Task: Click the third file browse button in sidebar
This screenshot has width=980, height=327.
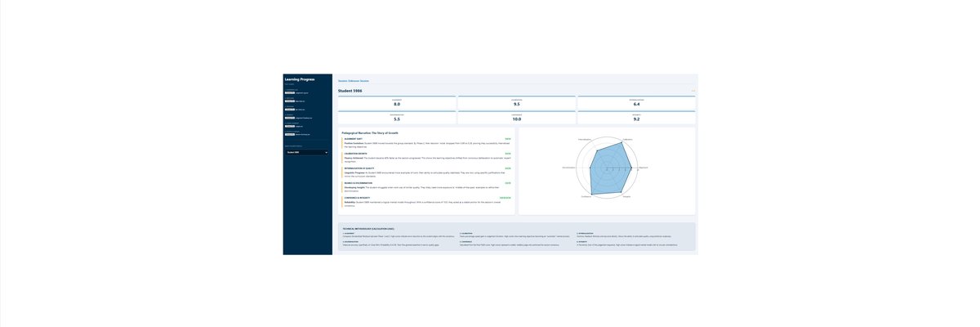Action: click(289, 109)
